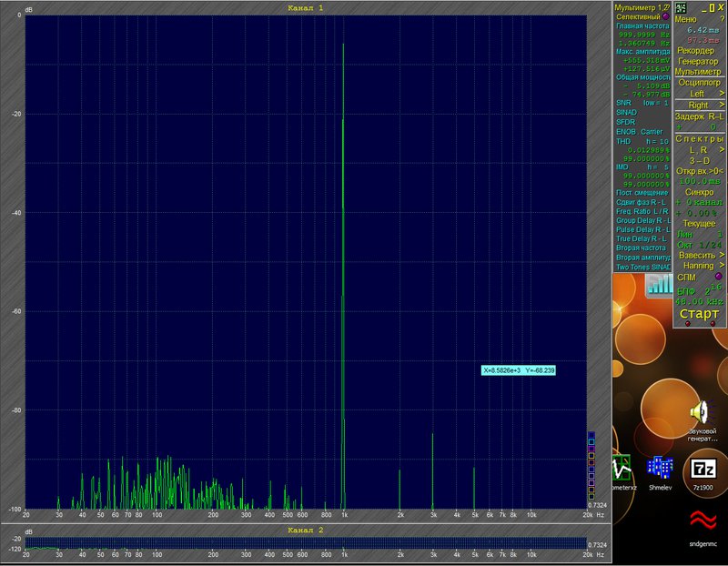Toggle the СПМ purple indicator
Image resolution: width=728 pixels, height=566 pixels.
point(718,277)
